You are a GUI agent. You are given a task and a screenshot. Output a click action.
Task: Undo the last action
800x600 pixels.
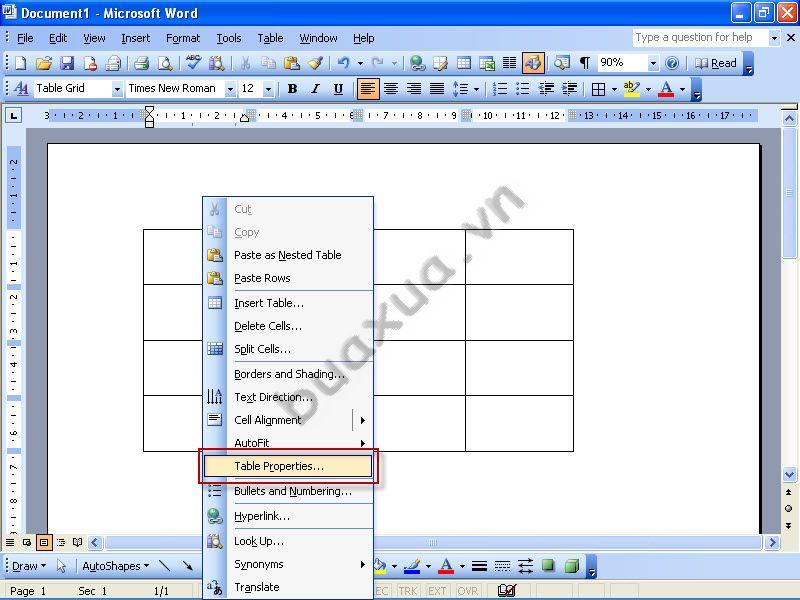(343, 63)
